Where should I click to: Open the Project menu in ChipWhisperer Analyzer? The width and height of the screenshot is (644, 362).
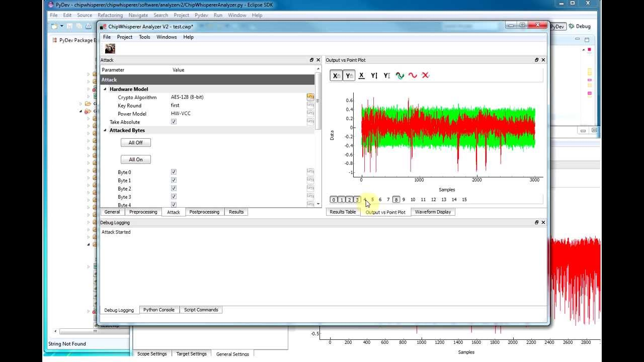click(125, 37)
